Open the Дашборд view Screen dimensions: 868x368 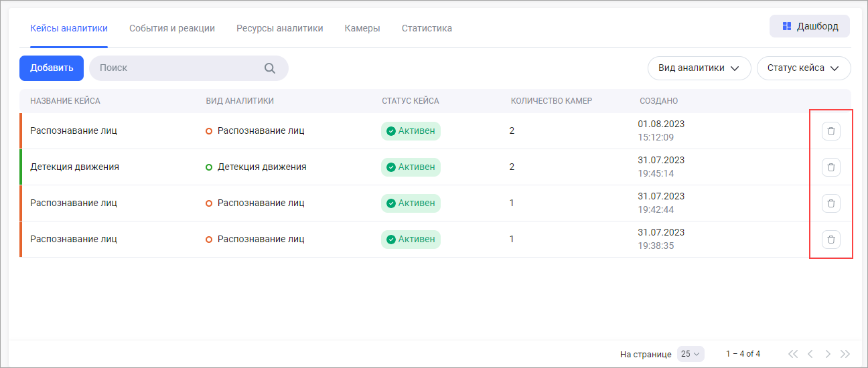click(809, 27)
